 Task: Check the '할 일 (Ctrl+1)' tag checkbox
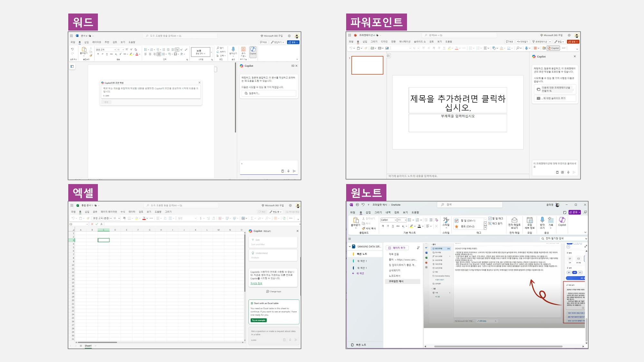click(457, 221)
